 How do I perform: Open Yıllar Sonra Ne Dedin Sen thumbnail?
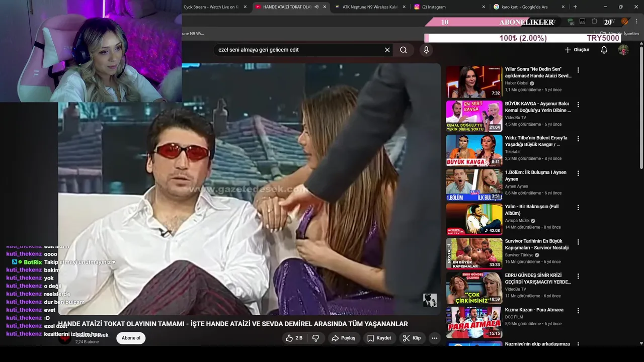(x=474, y=82)
